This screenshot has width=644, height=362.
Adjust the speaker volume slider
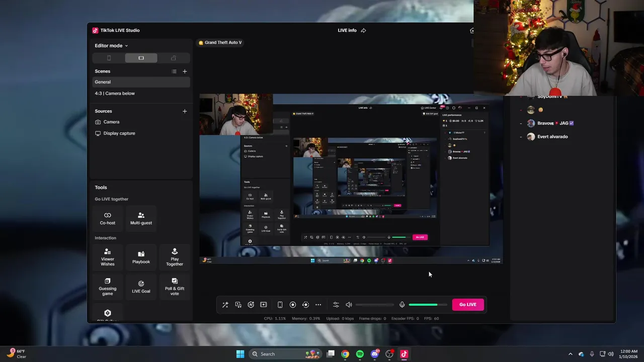click(x=375, y=305)
